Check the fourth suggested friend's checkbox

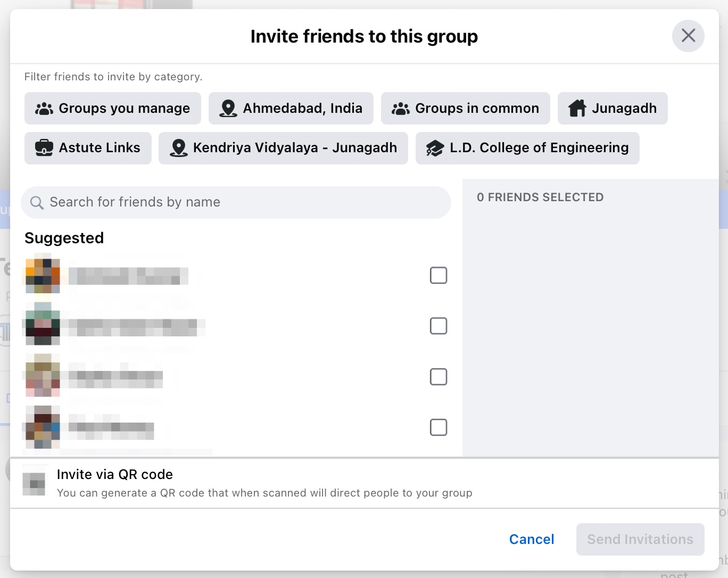439,427
